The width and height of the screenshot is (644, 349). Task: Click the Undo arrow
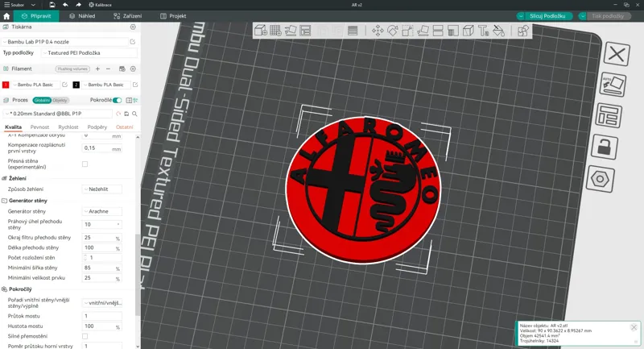point(65,5)
